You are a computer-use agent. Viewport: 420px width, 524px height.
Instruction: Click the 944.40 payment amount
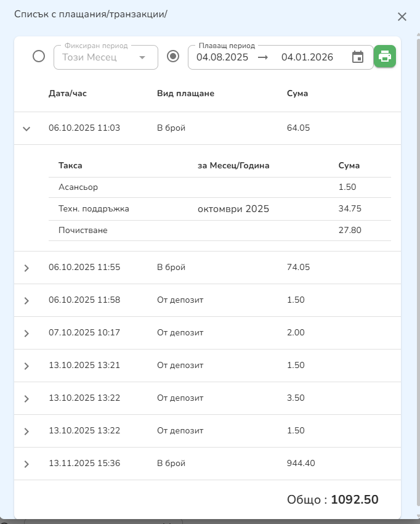coord(301,464)
